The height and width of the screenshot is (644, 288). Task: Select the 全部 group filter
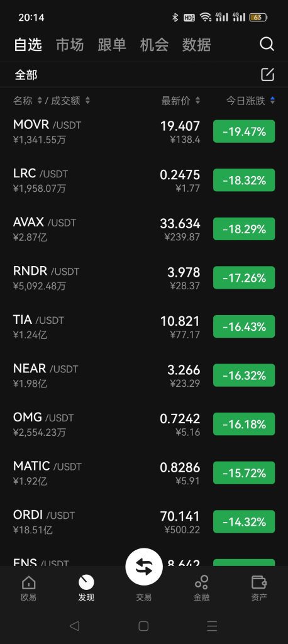click(x=26, y=75)
